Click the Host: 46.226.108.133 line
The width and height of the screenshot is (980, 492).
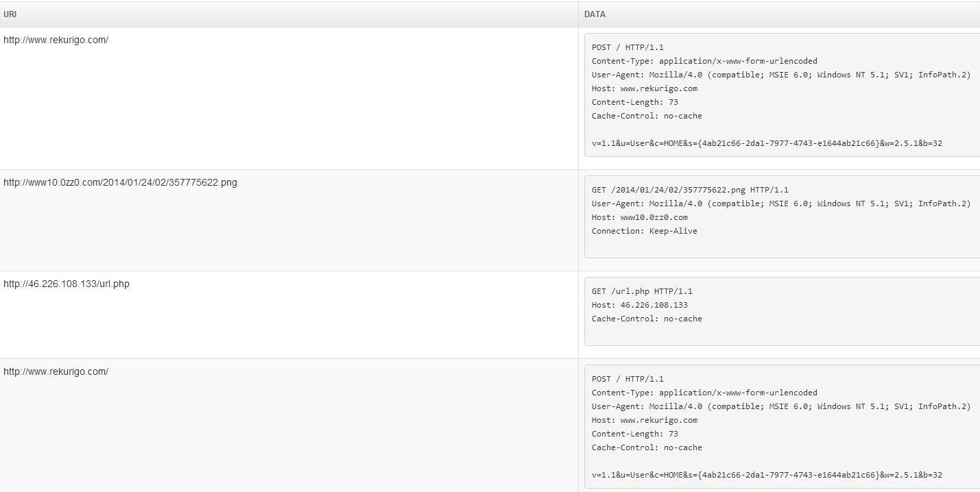pos(639,305)
